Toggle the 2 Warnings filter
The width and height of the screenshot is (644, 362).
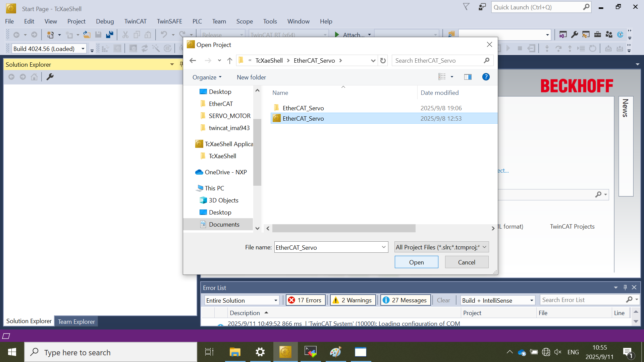coord(352,300)
